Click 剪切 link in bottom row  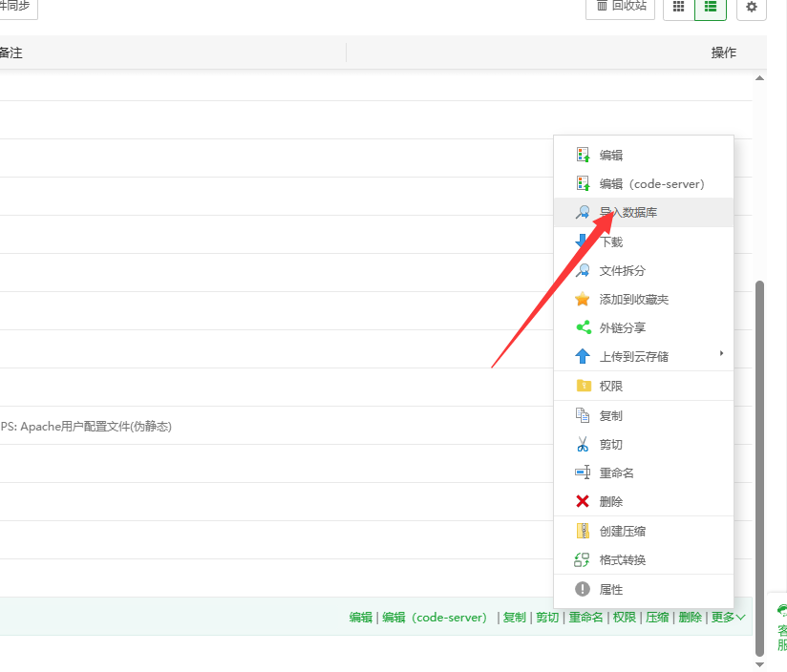tap(547, 618)
